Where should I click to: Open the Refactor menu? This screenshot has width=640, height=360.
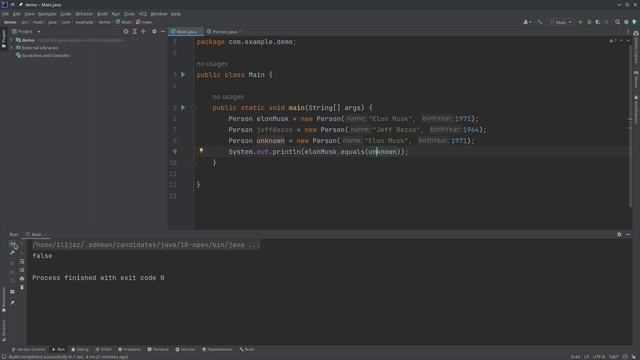[84, 14]
